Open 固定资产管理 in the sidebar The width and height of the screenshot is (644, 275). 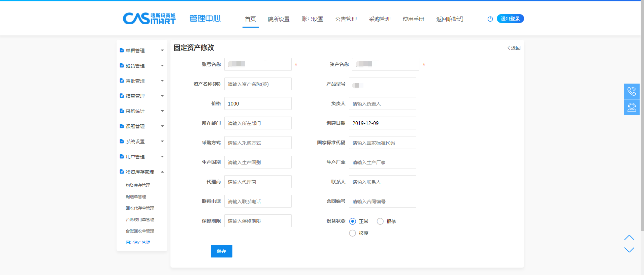(x=138, y=243)
